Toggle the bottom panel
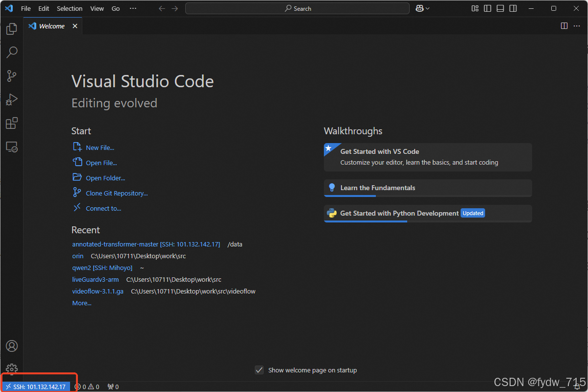Viewport: 588px width, 392px height. click(x=500, y=8)
